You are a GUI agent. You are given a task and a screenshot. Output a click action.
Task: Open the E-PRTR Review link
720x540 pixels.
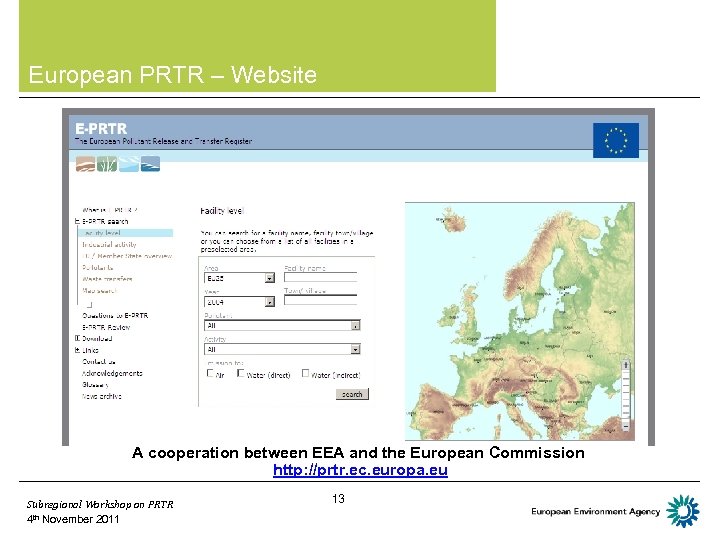tap(106, 327)
